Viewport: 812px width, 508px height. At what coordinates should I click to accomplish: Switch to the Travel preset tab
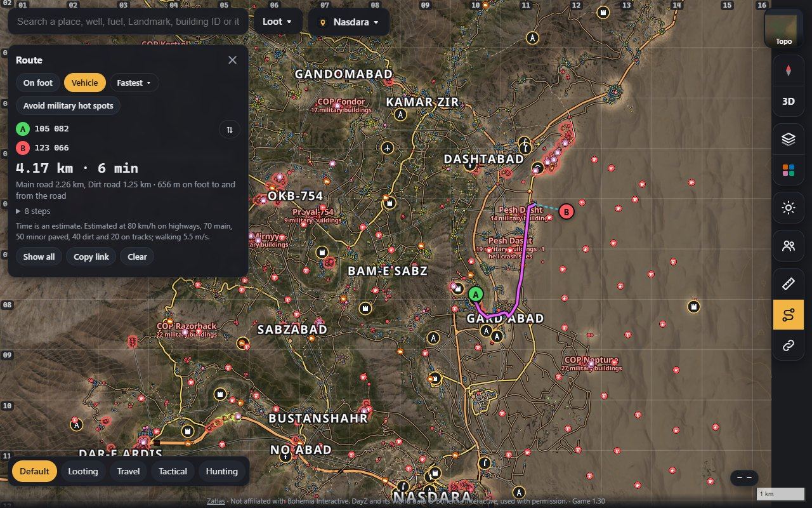[x=128, y=471]
